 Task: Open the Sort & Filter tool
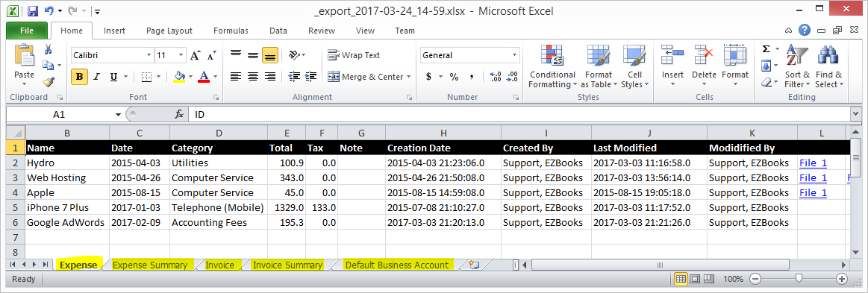tap(797, 66)
